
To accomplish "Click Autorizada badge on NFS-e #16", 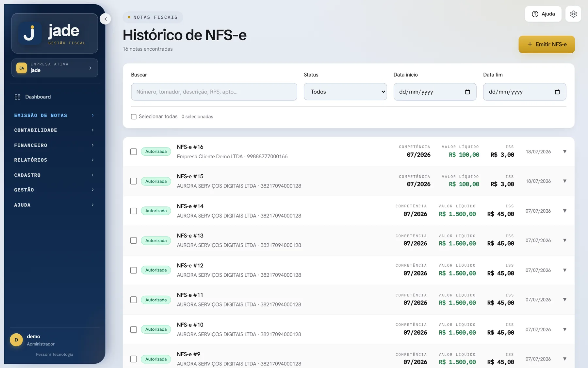I will coord(156,151).
